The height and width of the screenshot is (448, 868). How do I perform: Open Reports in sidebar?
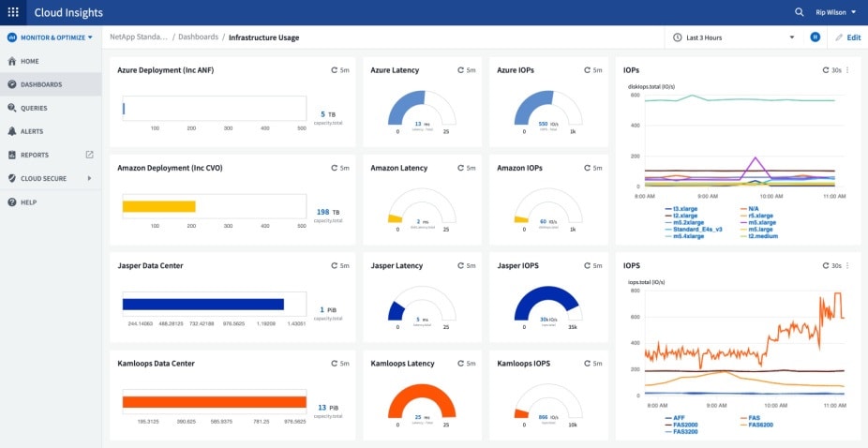(51, 155)
